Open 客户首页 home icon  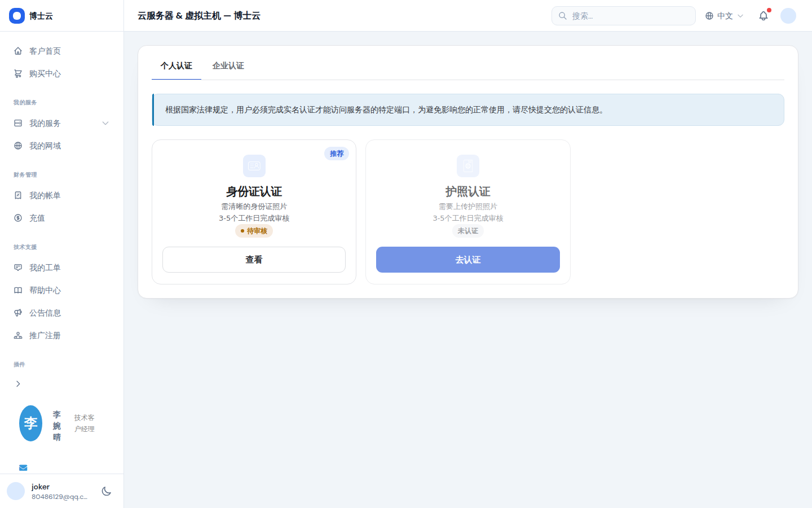click(x=18, y=51)
